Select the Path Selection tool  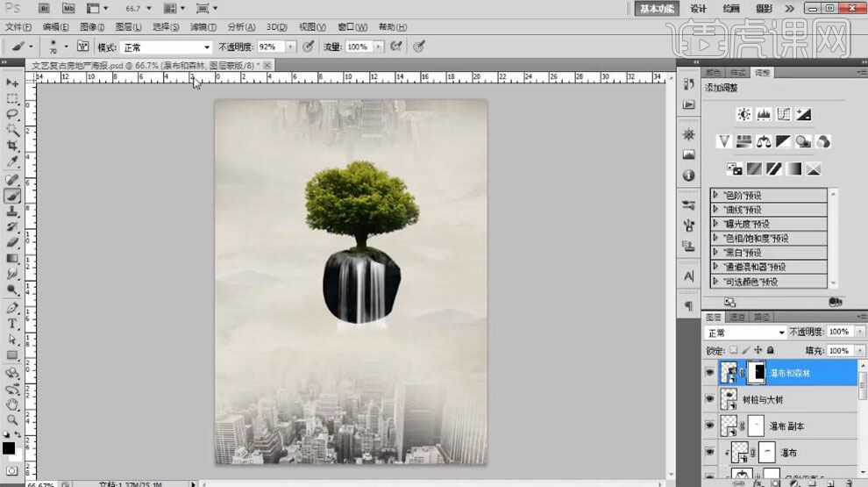click(x=12, y=340)
